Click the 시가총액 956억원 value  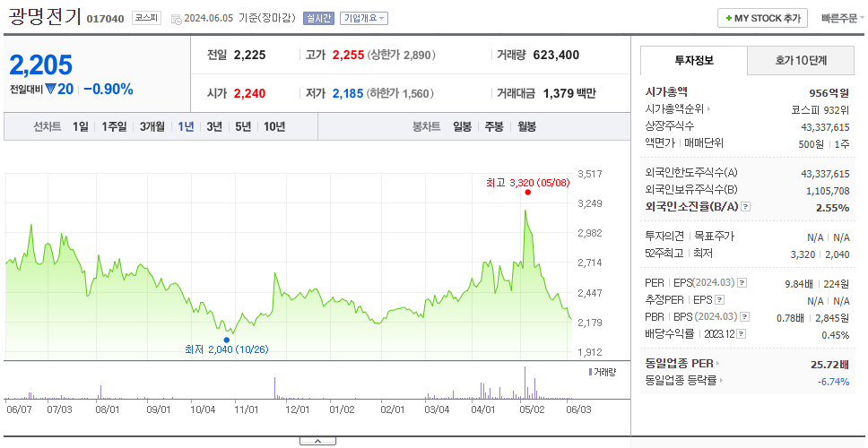coord(829,93)
